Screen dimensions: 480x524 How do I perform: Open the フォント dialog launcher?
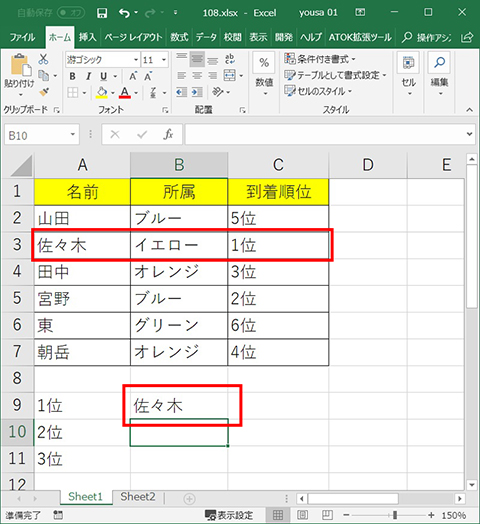(x=165, y=110)
